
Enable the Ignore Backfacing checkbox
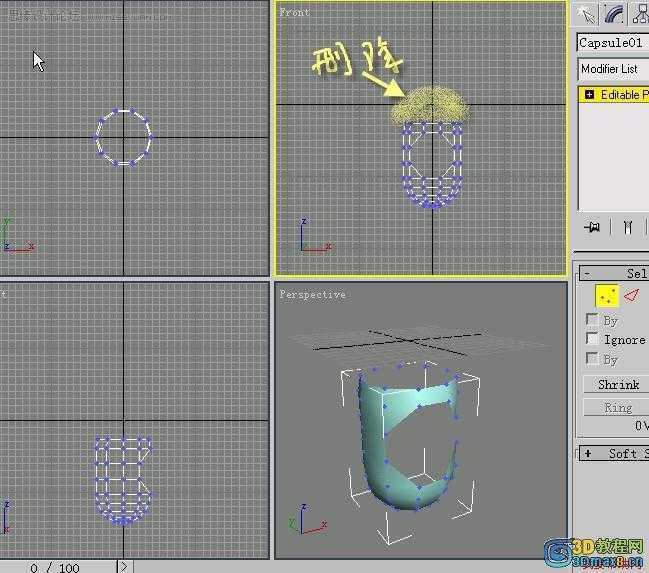tap(593, 339)
